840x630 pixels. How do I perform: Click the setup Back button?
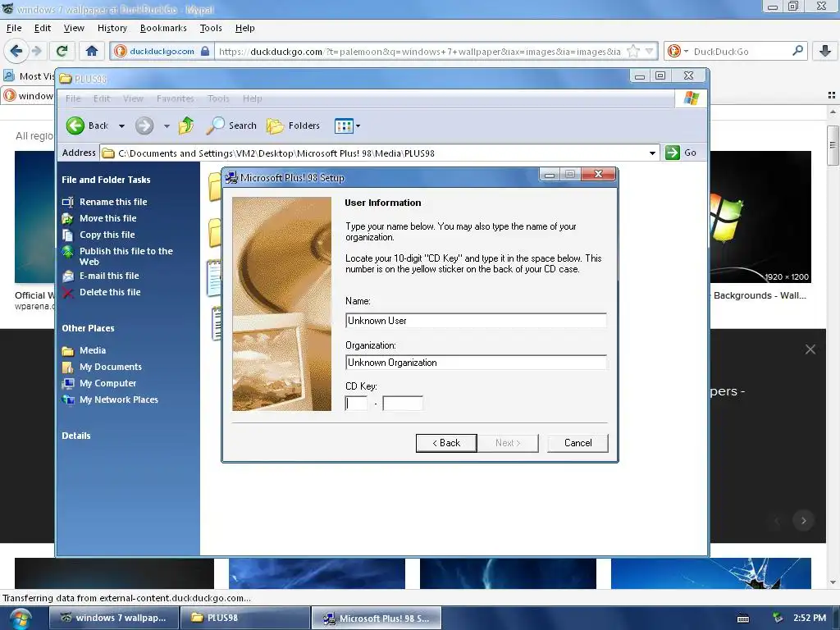[446, 443]
